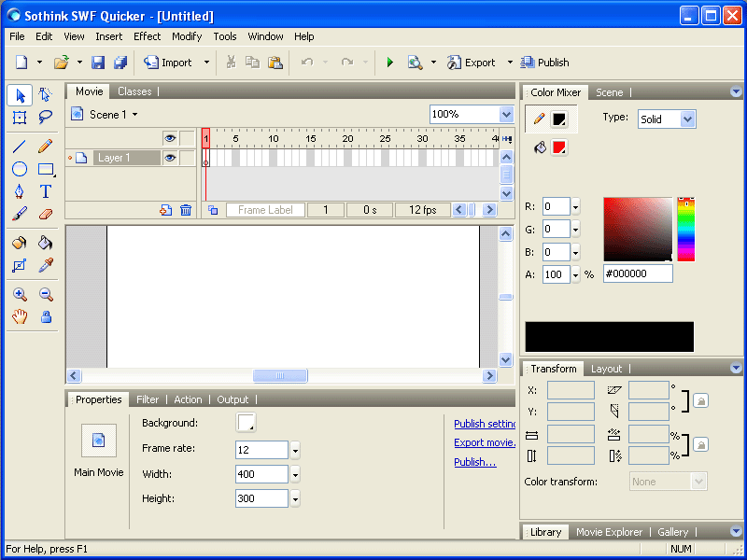This screenshot has width=747, height=560.
Task: Select the Selection arrow tool
Action: pos(20,95)
